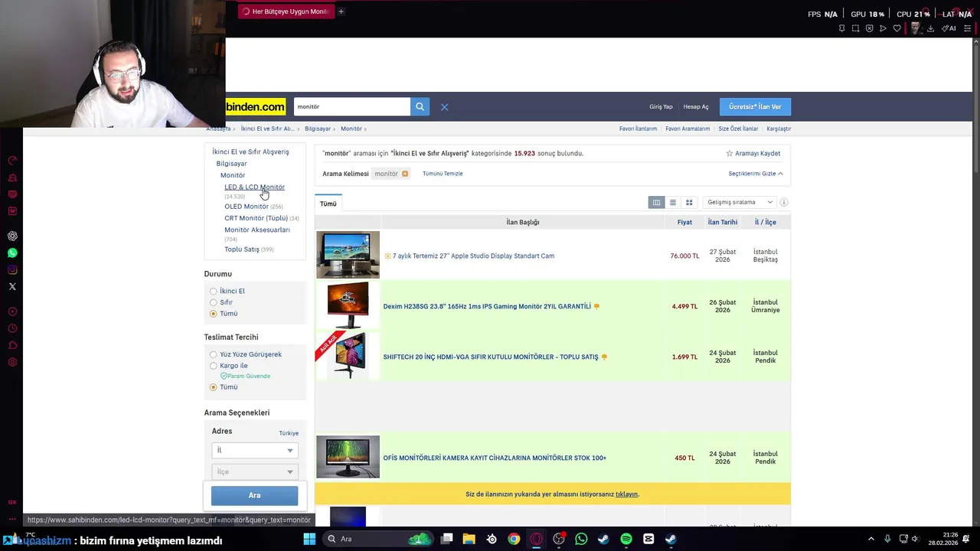Remove the 'monitör' keyword filter chip
The width and height of the screenshot is (980, 551).
[x=405, y=174]
